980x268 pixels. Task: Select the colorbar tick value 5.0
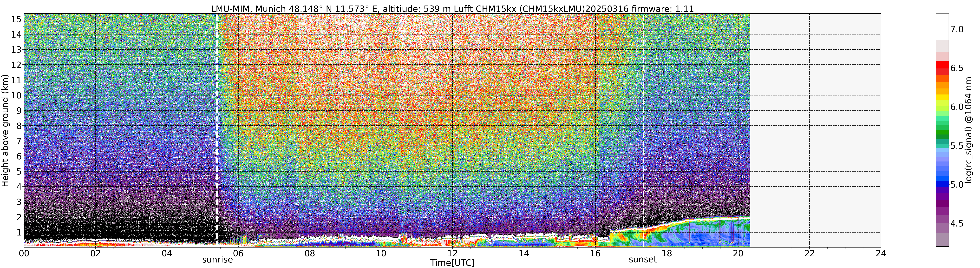tap(957, 185)
